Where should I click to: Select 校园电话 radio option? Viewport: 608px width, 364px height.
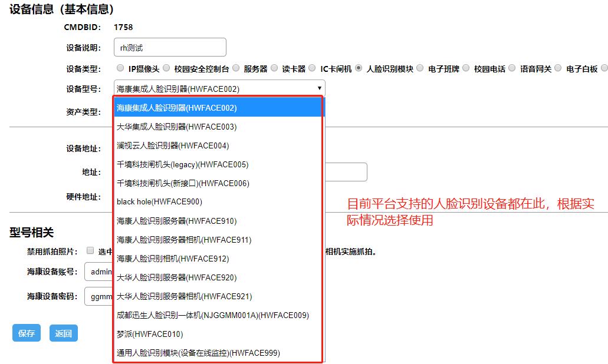coord(466,68)
